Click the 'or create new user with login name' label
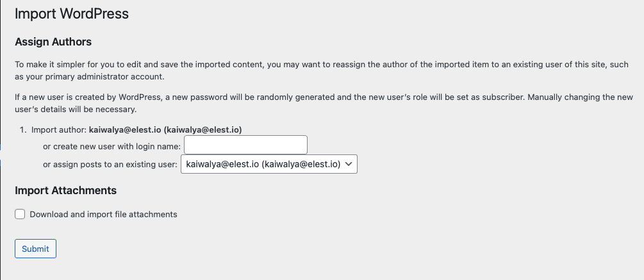Viewport: 644px width, 280px height. [111, 147]
